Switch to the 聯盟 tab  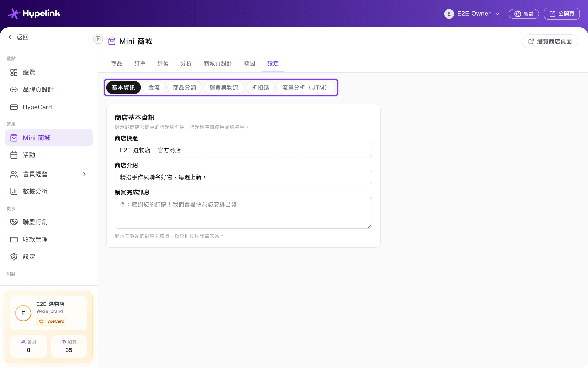pos(249,64)
